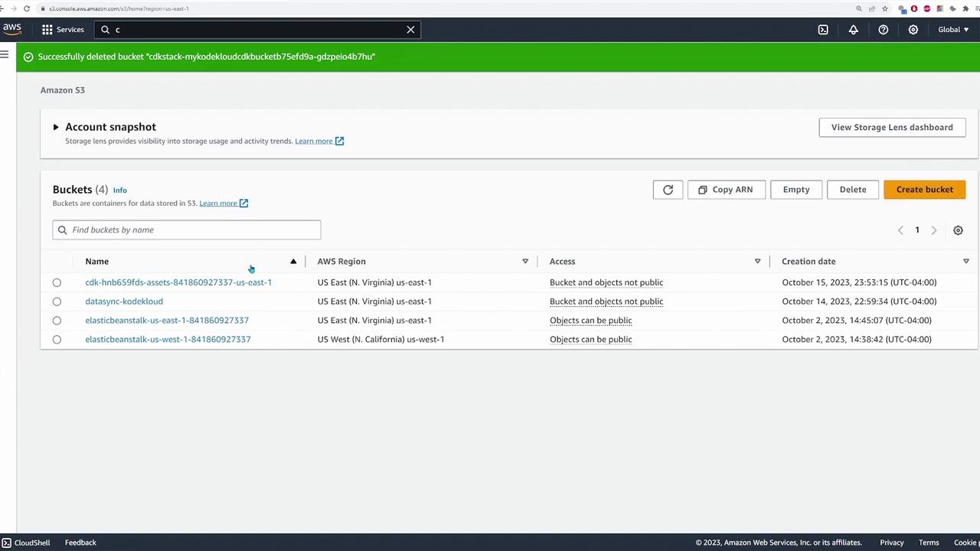This screenshot has width=980, height=551.
Task: Click the external link icon beside Buckets Learn more
Action: click(243, 204)
